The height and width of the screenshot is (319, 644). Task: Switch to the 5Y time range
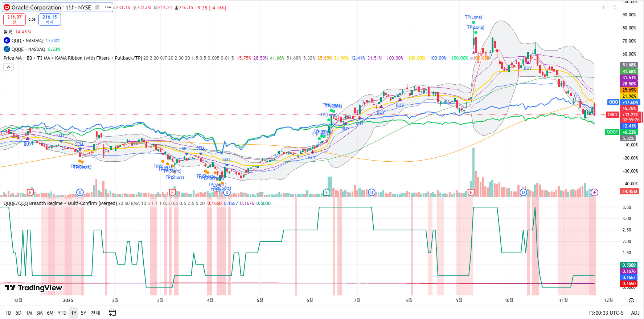83,313
